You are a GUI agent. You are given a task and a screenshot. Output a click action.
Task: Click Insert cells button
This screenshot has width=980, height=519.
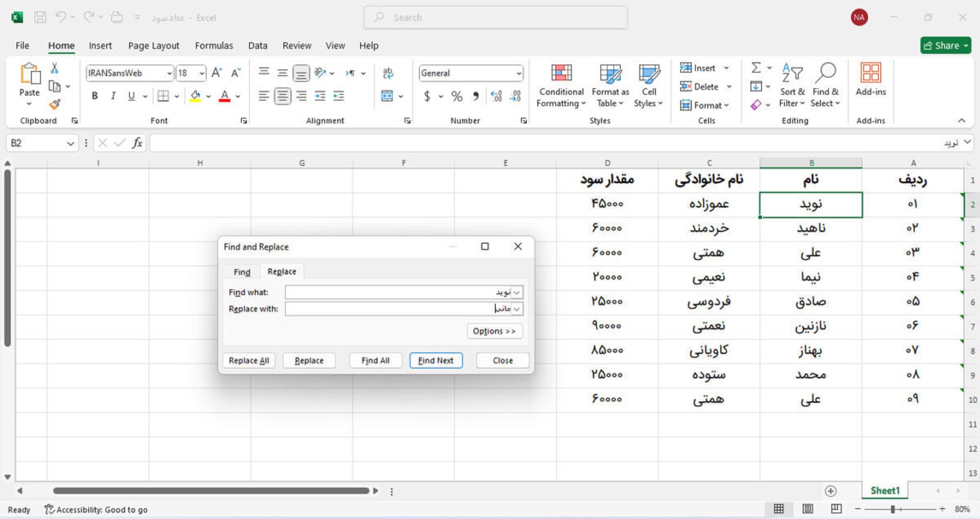697,68
